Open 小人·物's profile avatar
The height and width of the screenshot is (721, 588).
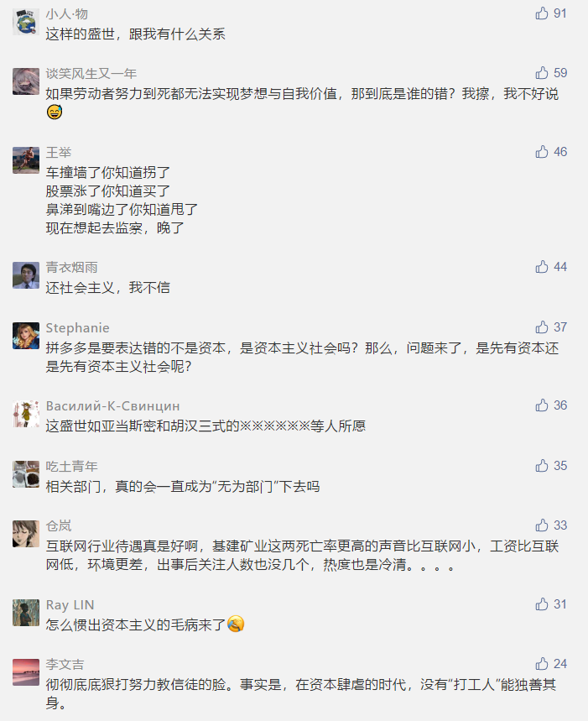(x=26, y=22)
